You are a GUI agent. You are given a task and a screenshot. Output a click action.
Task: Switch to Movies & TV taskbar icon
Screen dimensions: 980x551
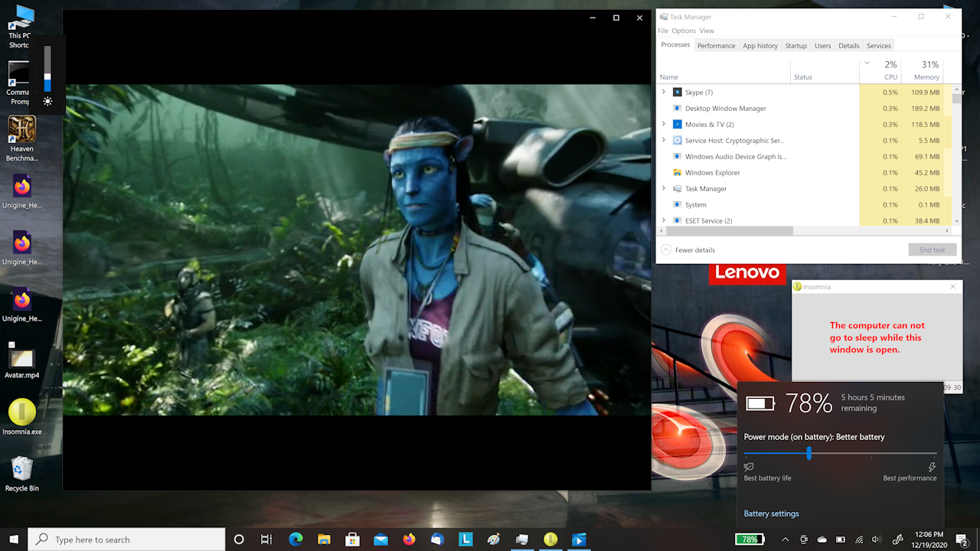[579, 540]
